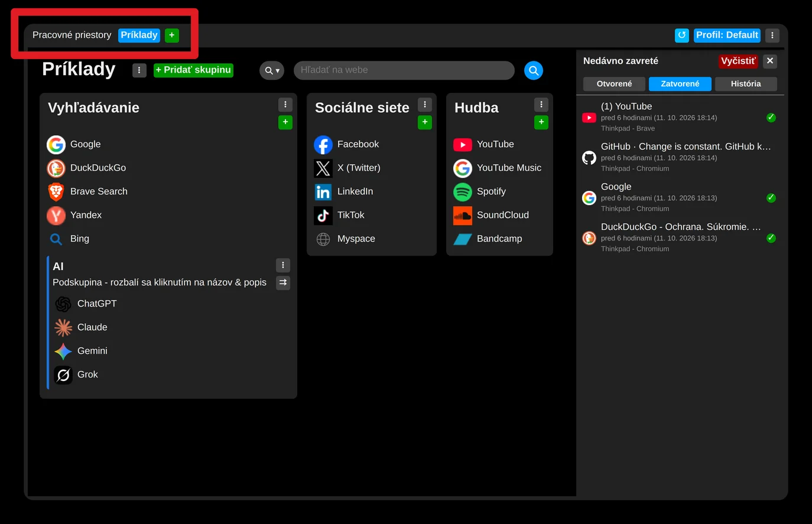Switch to the História tab

coord(746,84)
